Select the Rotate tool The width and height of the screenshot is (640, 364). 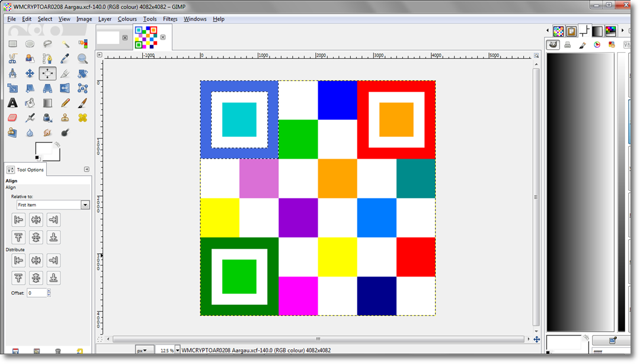[83, 73]
